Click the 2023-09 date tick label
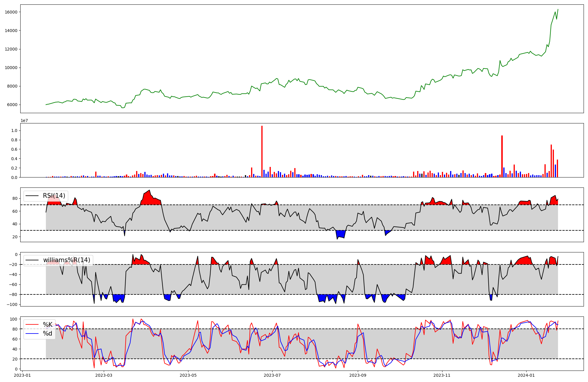The height and width of the screenshot is (382, 588). pyautogui.click(x=358, y=375)
